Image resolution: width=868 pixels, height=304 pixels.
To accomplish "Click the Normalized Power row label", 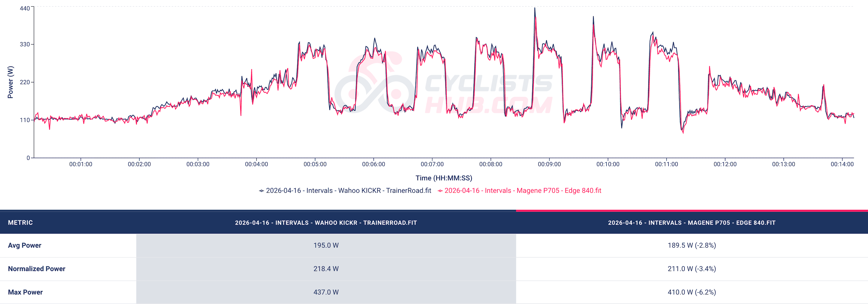I will [36, 269].
